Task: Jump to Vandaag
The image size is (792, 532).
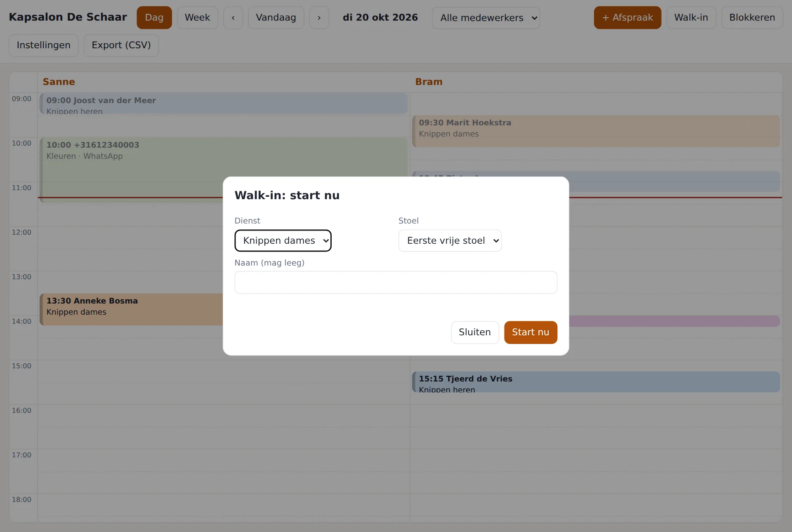Action: 276,18
